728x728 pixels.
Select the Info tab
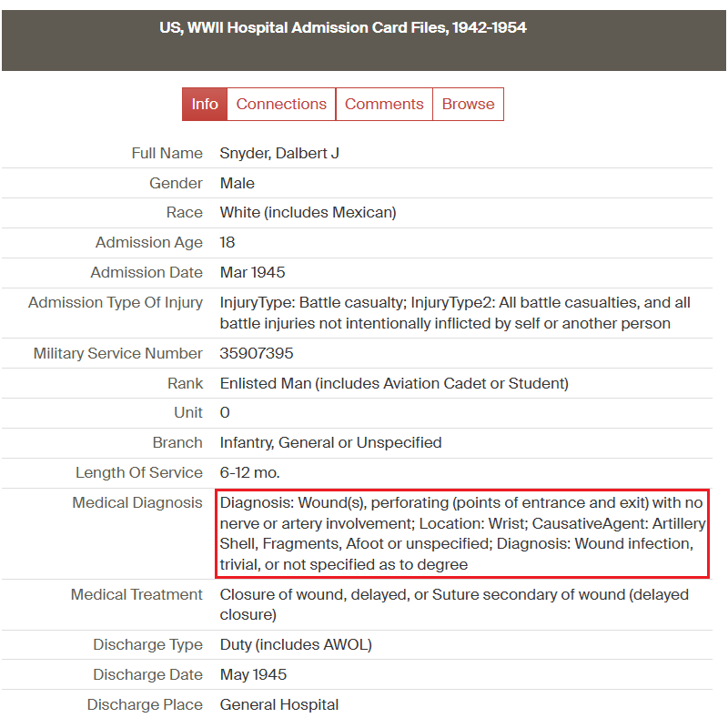205,104
